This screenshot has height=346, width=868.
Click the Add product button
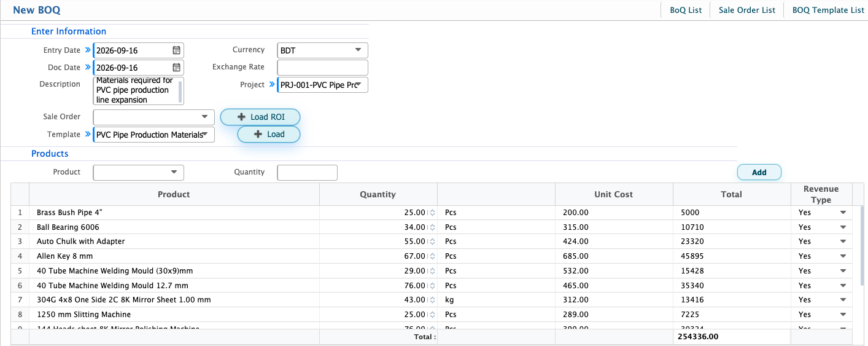759,173
